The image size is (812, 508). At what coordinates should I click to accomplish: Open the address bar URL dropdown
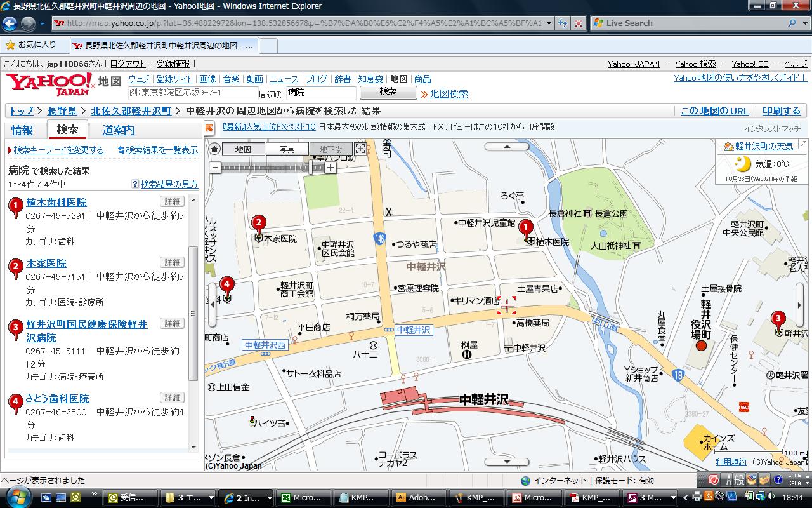click(549, 23)
